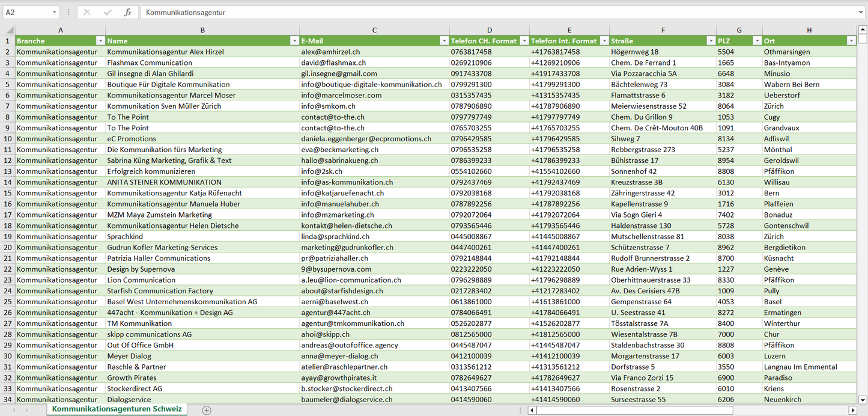The height and width of the screenshot is (416, 868).
Task: Select column C header
Action: click(x=374, y=30)
